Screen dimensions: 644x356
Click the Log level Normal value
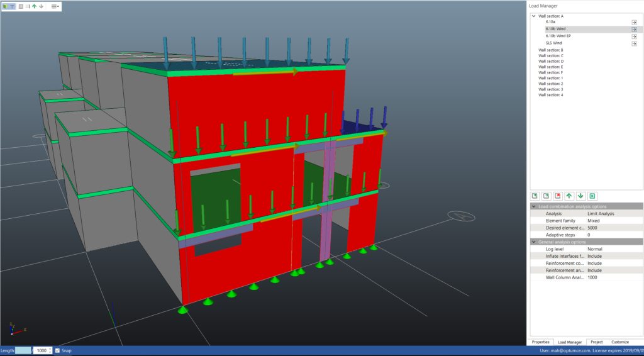click(595, 249)
